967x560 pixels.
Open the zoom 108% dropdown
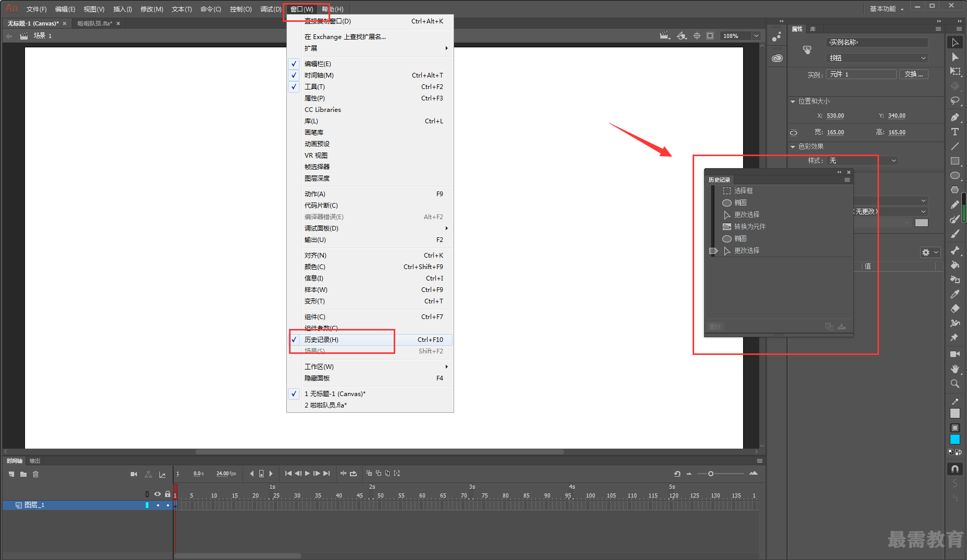click(x=756, y=36)
